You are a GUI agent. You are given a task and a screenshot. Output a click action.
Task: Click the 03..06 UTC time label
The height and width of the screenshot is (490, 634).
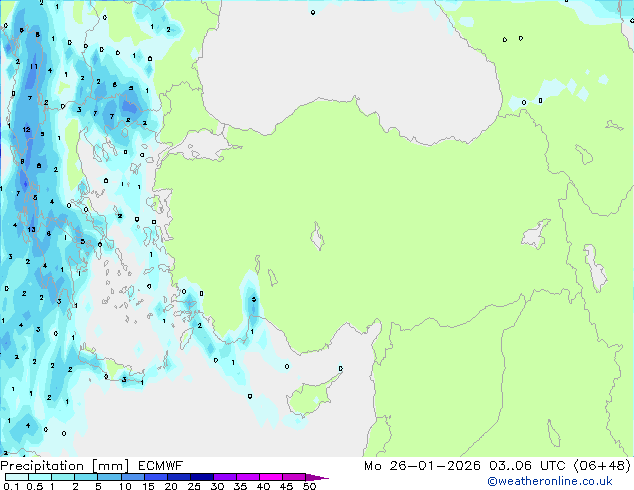[x=527, y=466]
